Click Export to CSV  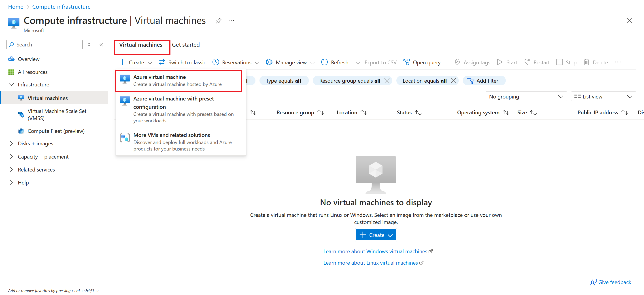376,62
